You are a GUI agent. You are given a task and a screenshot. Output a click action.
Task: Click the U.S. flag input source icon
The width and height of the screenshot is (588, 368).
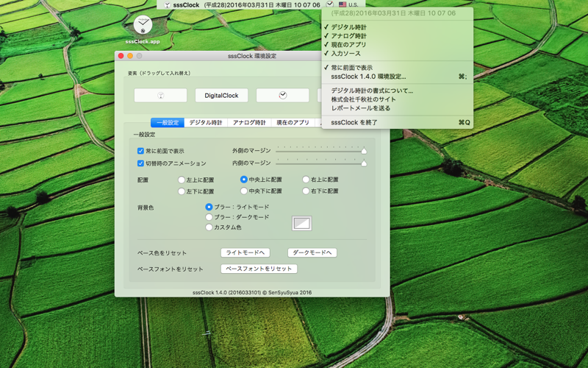coord(342,4)
